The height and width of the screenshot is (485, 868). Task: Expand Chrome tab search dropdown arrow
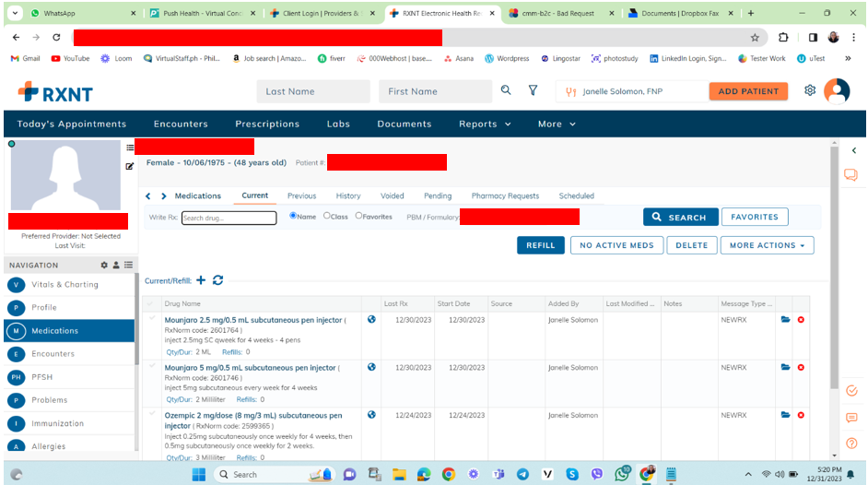(x=15, y=13)
